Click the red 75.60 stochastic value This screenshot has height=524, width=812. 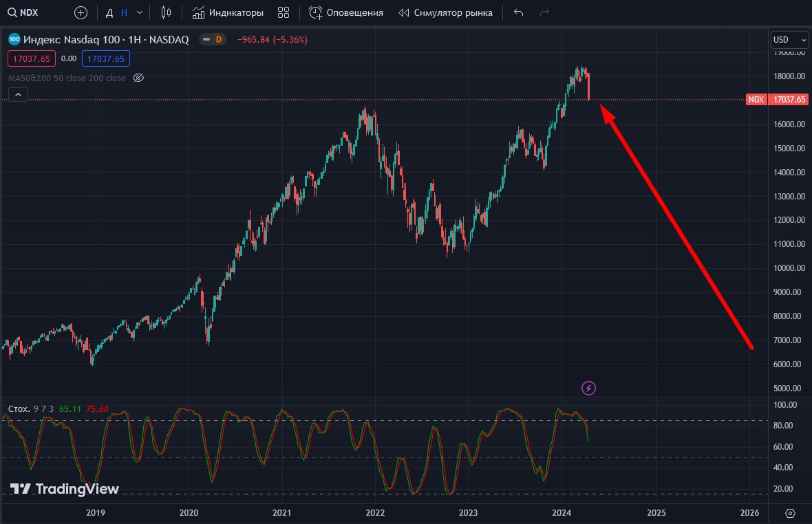(x=97, y=408)
